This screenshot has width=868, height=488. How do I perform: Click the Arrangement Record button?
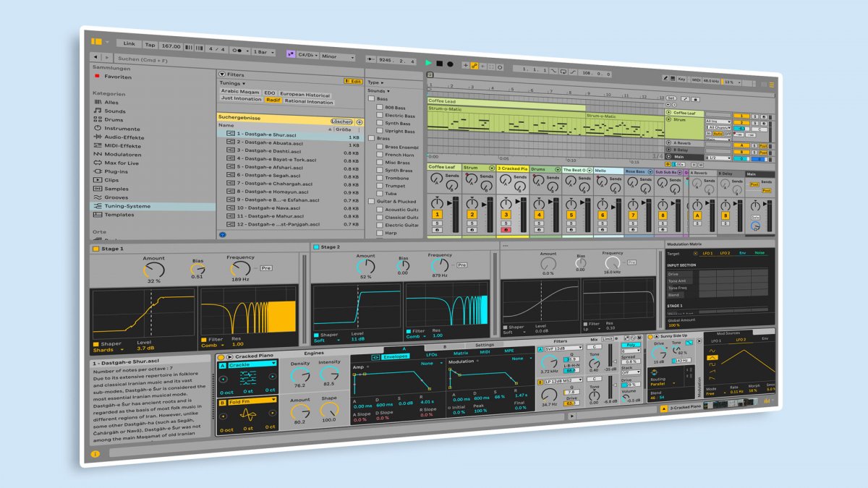[450, 64]
